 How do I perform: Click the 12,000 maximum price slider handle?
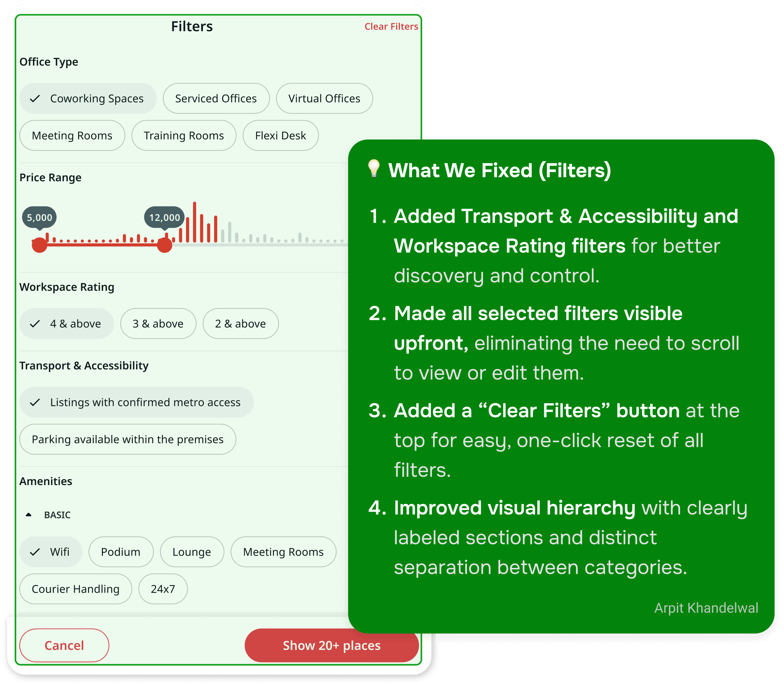pos(164,245)
